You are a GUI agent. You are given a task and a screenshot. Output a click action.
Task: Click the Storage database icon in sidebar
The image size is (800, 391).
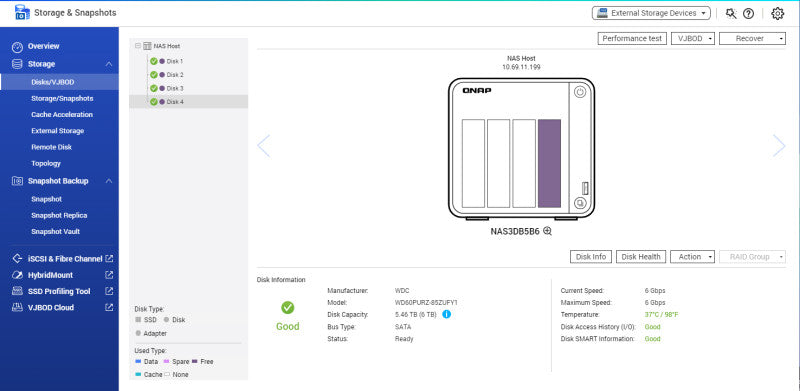(17, 64)
